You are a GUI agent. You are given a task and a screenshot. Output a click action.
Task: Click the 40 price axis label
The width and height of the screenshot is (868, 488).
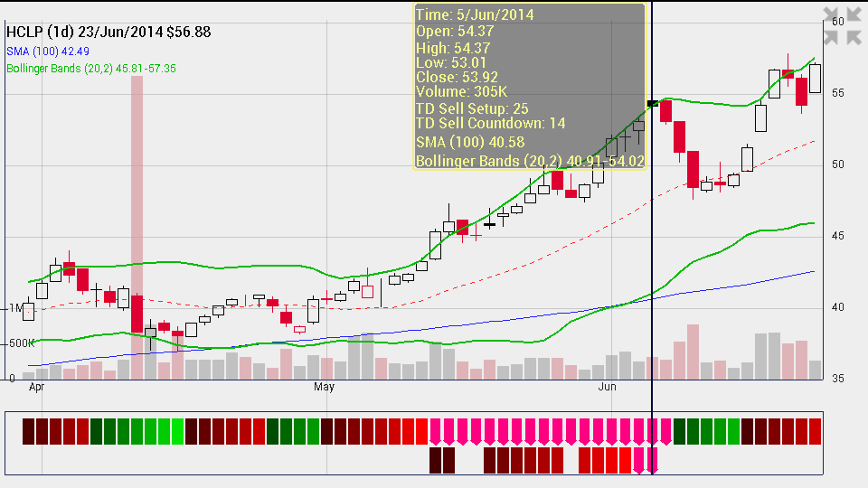[x=838, y=307]
